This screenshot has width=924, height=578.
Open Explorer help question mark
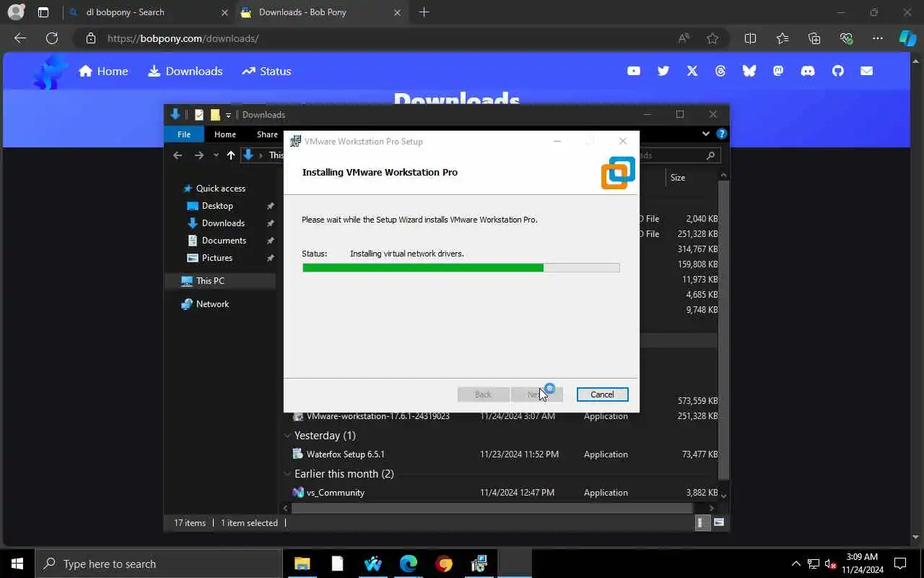[x=721, y=134]
